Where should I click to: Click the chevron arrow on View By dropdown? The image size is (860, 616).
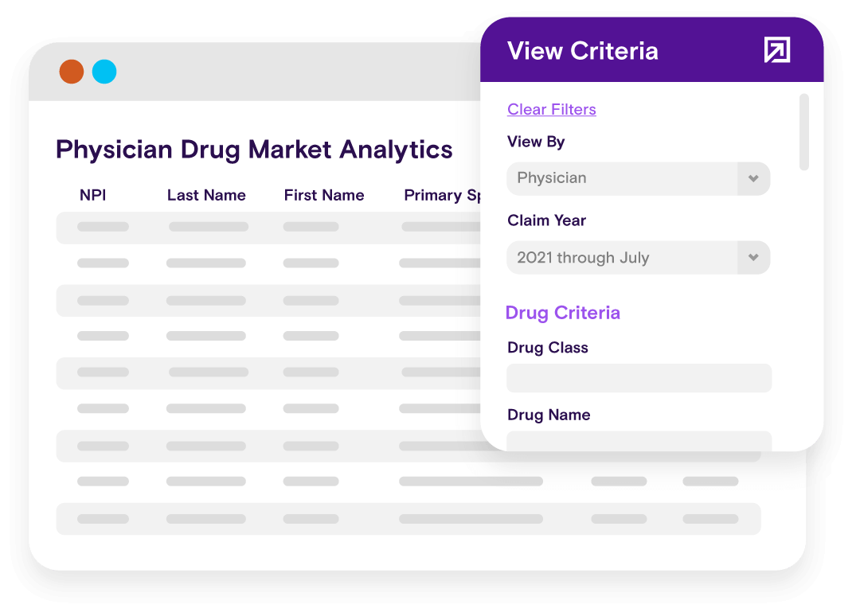[753, 178]
